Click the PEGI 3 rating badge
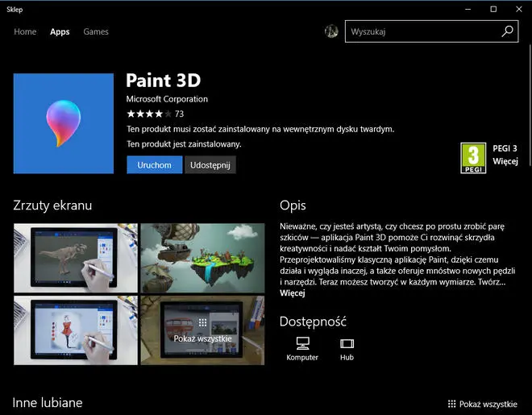Viewport: 532px width, 415px height. pos(473,158)
